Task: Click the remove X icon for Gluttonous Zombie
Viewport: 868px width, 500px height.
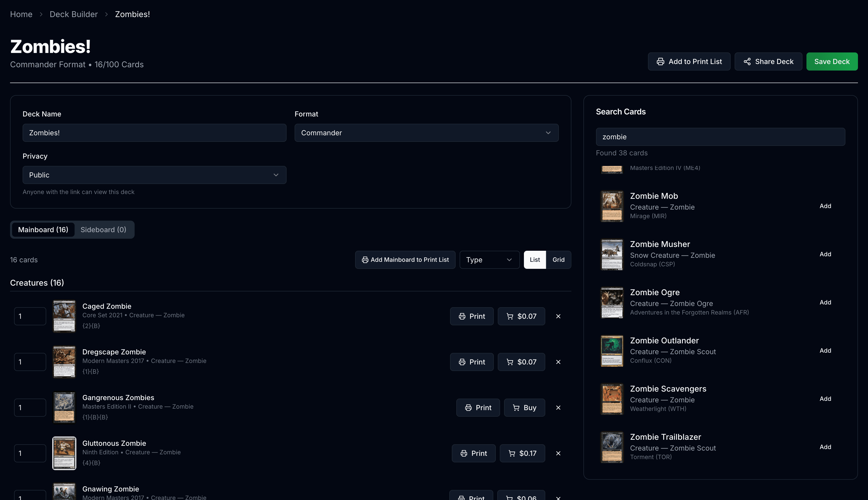Action: 558,453
